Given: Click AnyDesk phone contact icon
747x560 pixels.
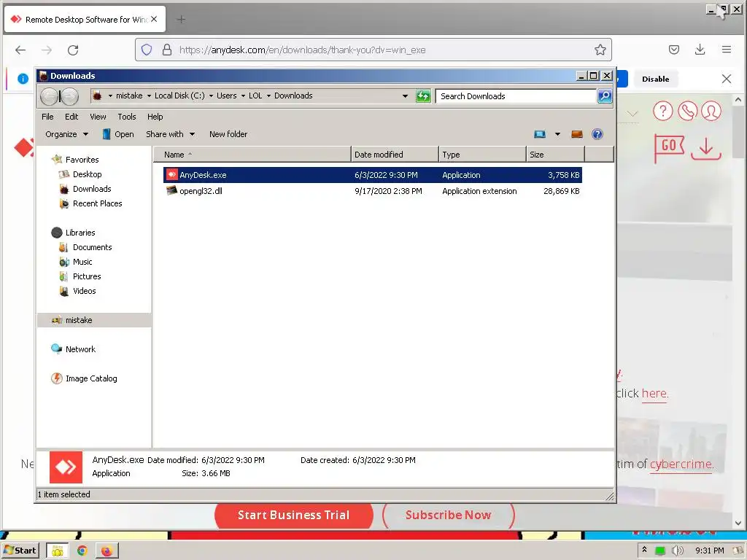Looking at the screenshot, I should point(687,111).
